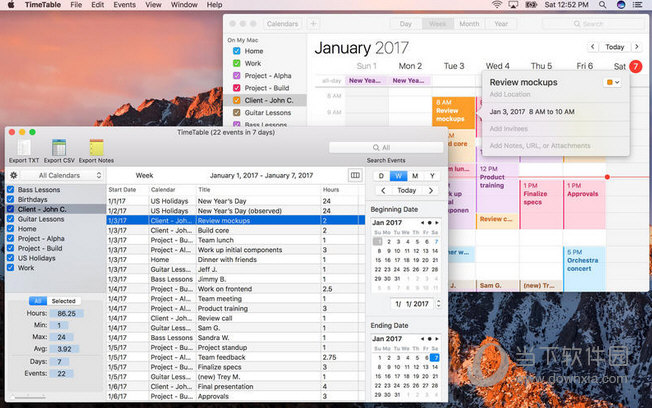The width and height of the screenshot is (652, 408).
Task: Switch Calendar window to Year view
Action: pyautogui.click(x=501, y=24)
